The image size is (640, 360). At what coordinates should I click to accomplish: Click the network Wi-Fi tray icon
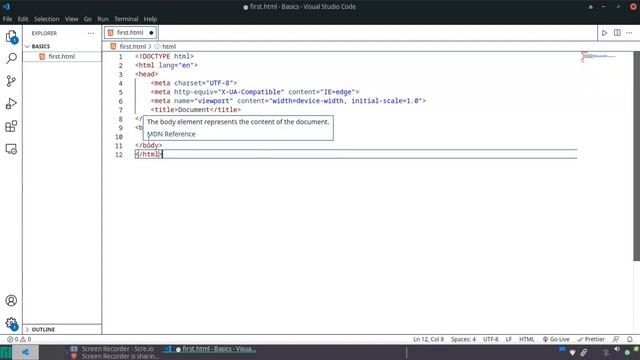click(572, 352)
